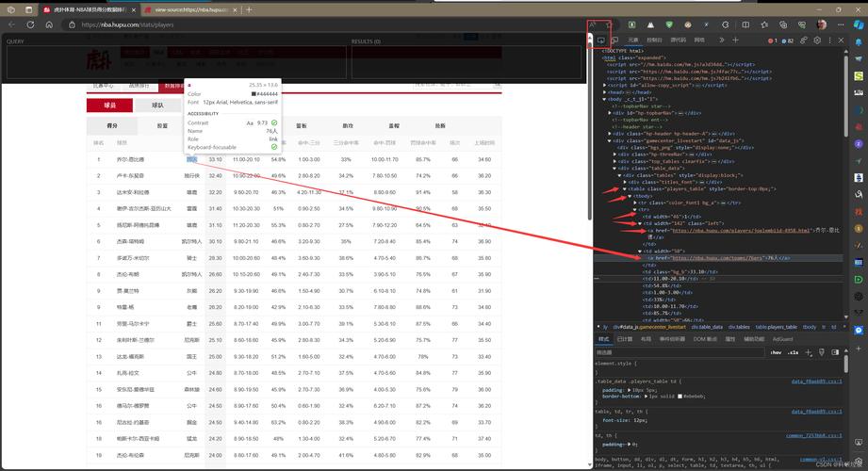
Task: Open the 属性 properties tab
Action: click(x=730, y=339)
